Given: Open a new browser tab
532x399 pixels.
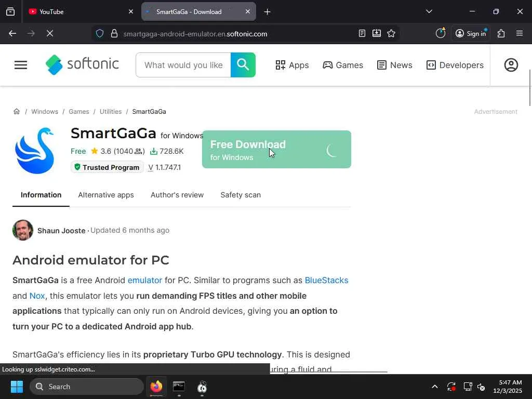Looking at the screenshot, I should pos(268,12).
